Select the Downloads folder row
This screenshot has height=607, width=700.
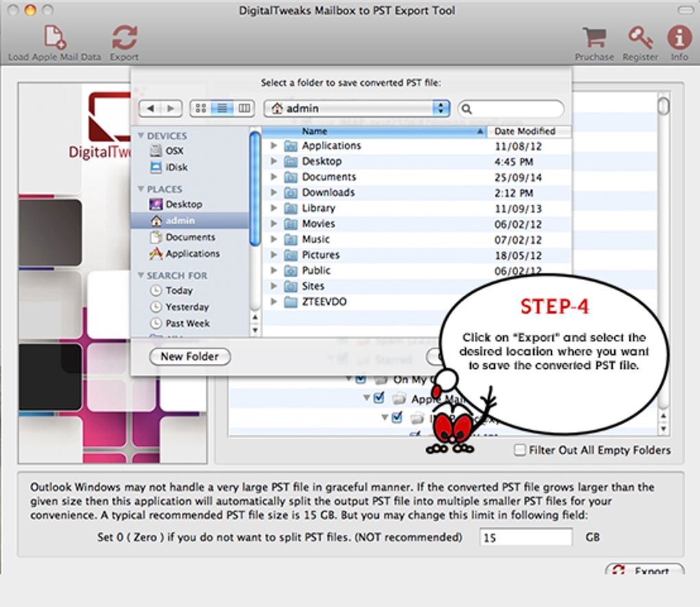click(416, 192)
